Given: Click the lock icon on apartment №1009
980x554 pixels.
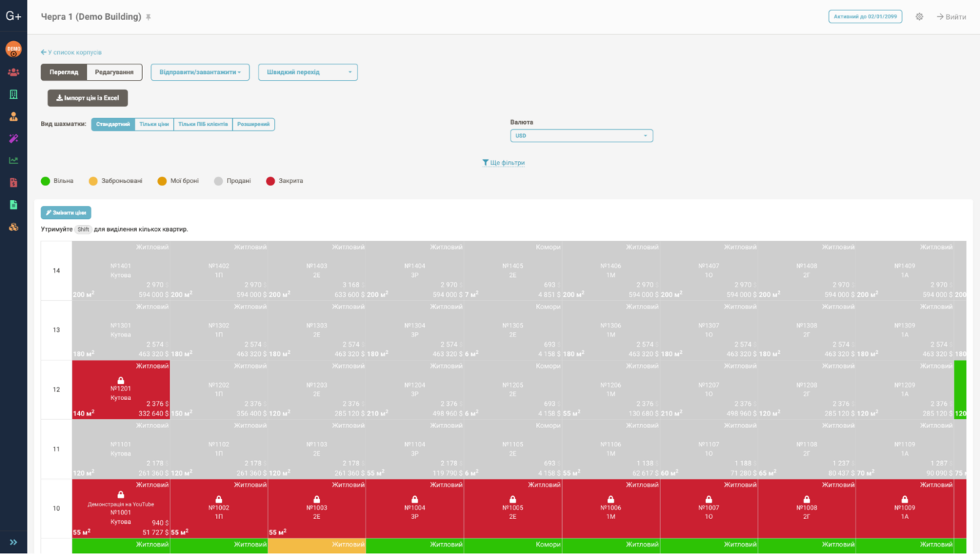Looking at the screenshot, I should (x=905, y=499).
